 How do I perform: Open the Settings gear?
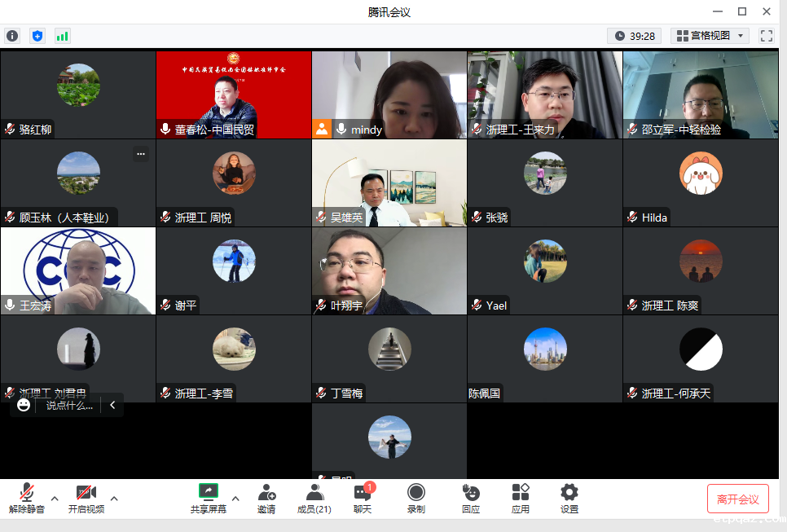tap(569, 498)
